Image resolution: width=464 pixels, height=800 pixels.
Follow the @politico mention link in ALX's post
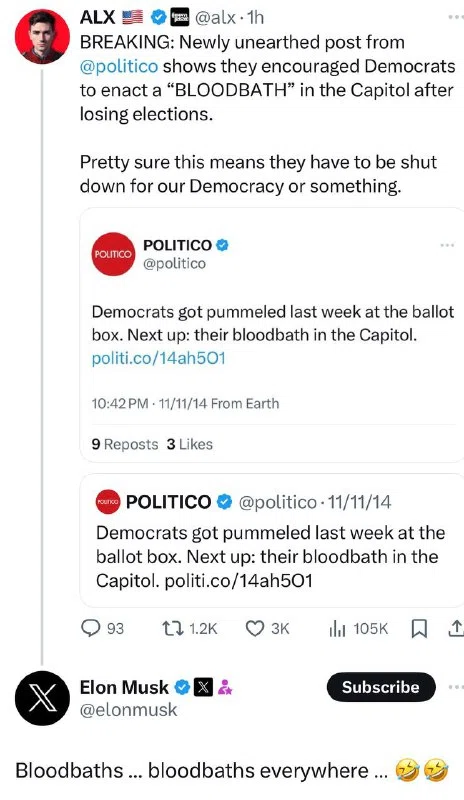coord(118,66)
